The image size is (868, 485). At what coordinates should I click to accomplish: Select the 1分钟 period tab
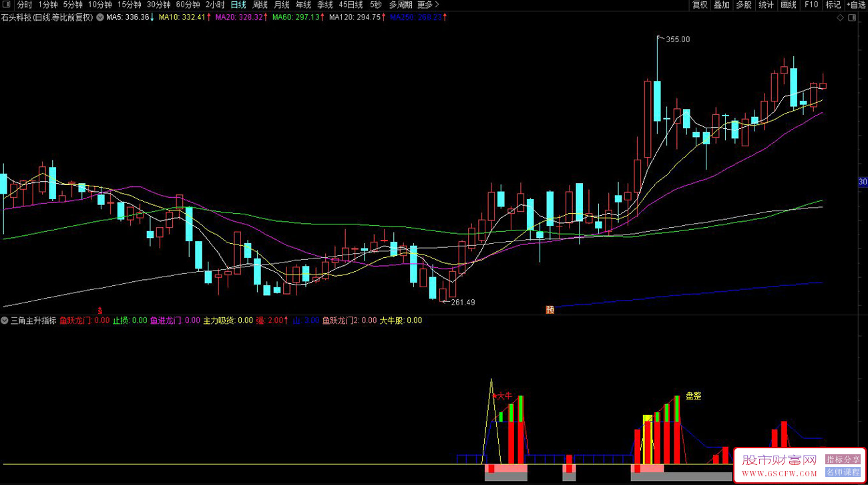pyautogui.click(x=48, y=5)
